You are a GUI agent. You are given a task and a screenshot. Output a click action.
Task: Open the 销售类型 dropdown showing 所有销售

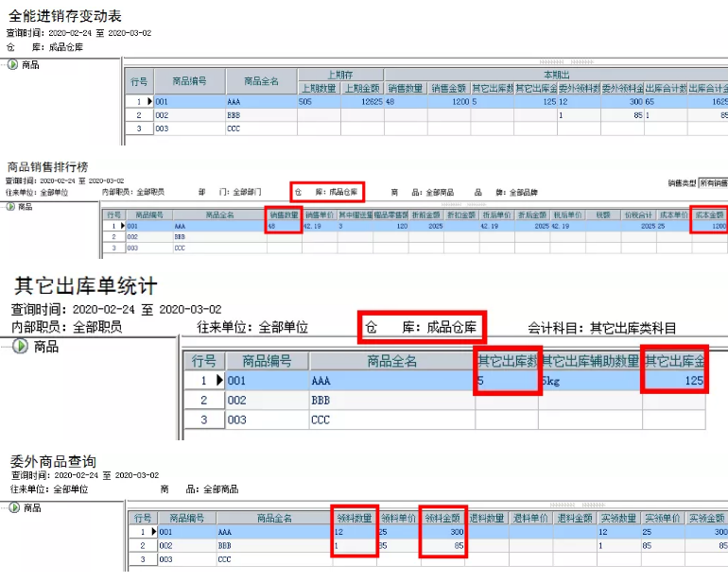click(x=713, y=183)
